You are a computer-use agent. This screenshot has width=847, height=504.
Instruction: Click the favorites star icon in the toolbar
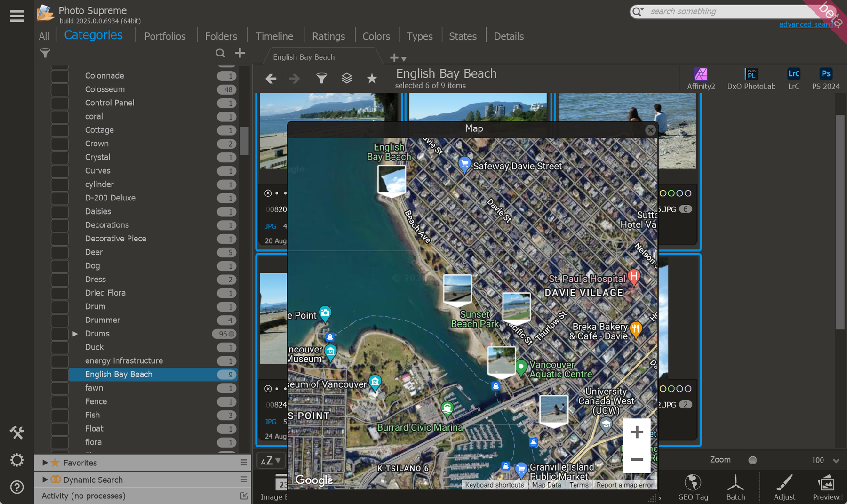372,79
